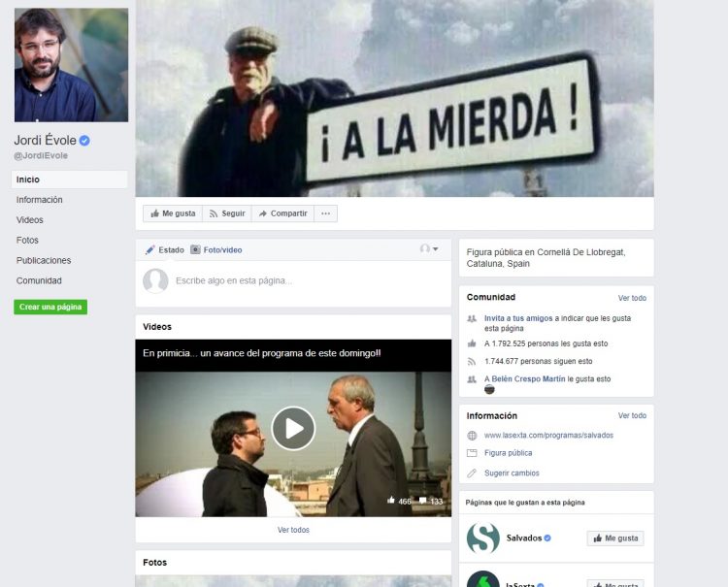The image size is (728, 587).
Task: Open the Salvados page name link
Action: (524, 538)
